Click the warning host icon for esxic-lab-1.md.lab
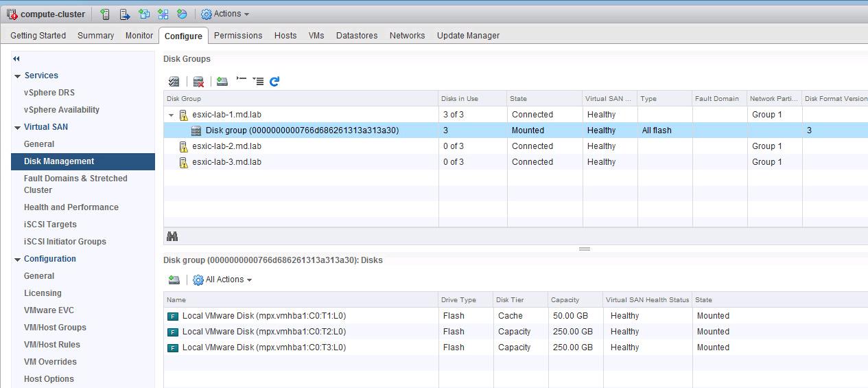Viewport: 868px width, 388px height. tap(183, 115)
